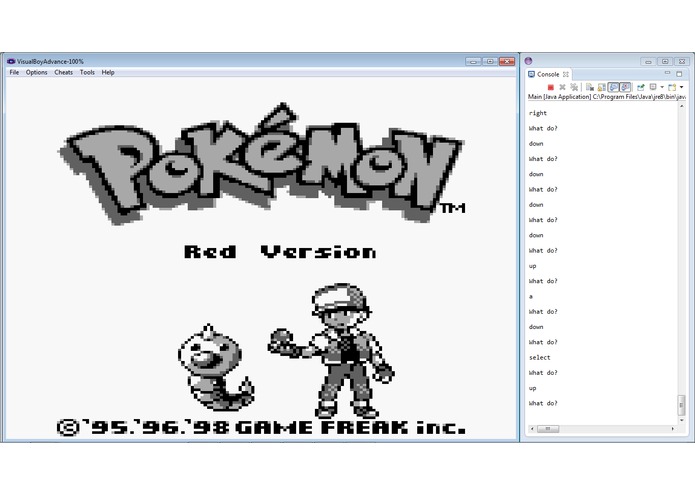Click the console horizontal scroll right arrow
The image size is (695, 494).
coord(672,428)
